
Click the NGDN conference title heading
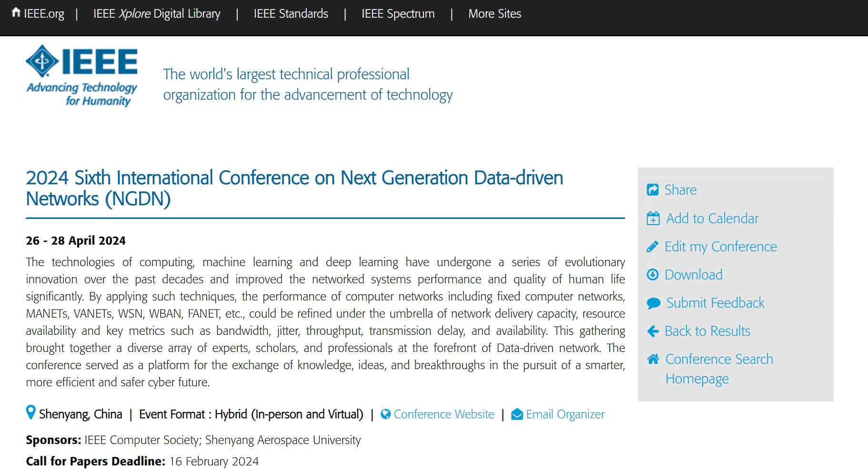294,188
